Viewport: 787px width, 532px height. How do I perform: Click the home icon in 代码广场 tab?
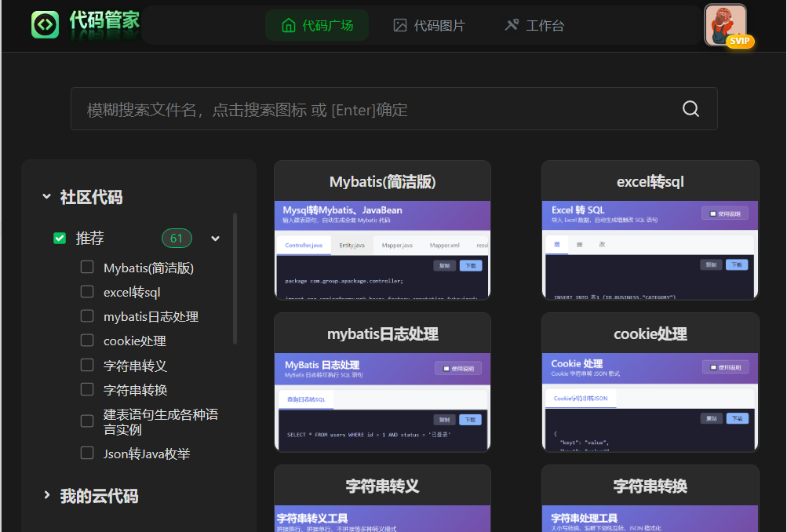tap(289, 25)
